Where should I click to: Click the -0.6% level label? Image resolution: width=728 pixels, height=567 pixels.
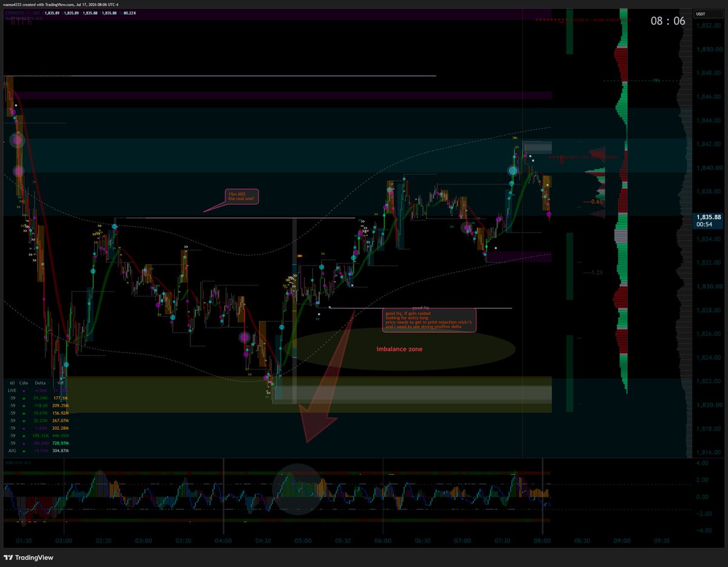pos(592,202)
